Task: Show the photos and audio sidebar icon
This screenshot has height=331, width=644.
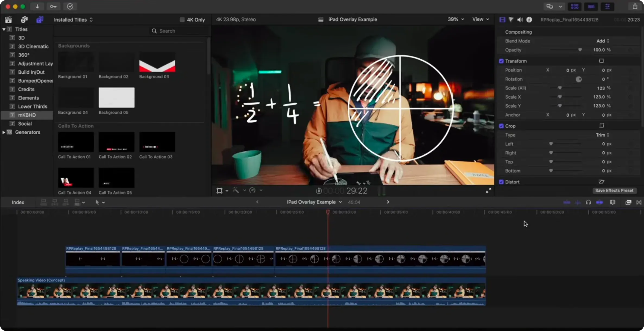Action: [24, 20]
